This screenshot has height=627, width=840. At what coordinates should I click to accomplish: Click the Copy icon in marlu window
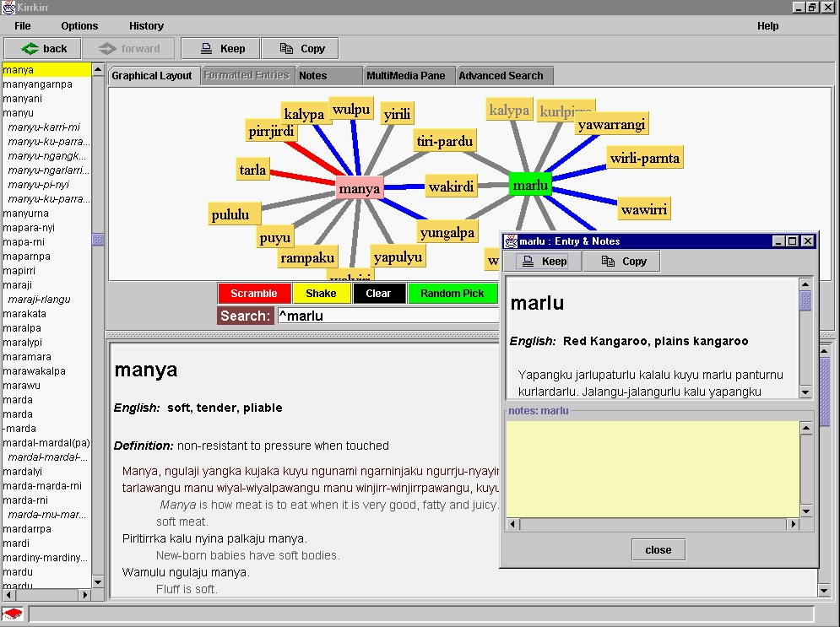pos(608,262)
